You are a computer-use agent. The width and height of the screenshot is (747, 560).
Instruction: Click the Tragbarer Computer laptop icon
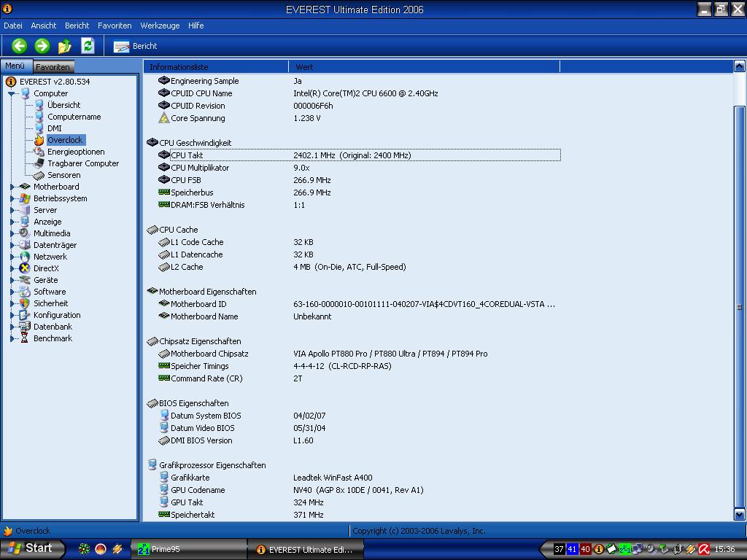pos(39,163)
